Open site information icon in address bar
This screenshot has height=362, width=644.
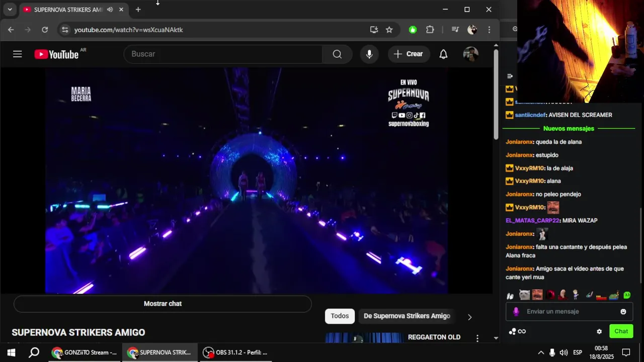[65, 30]
